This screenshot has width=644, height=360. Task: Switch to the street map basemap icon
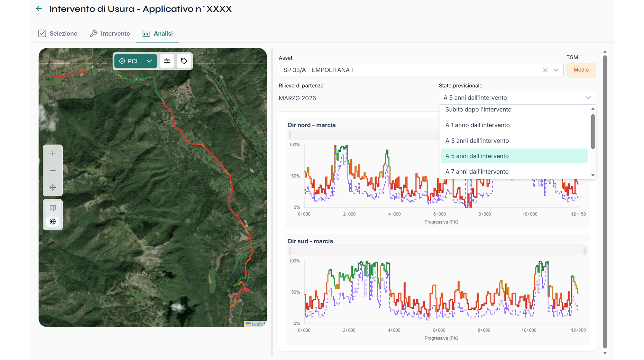click(x=53, y=208)
